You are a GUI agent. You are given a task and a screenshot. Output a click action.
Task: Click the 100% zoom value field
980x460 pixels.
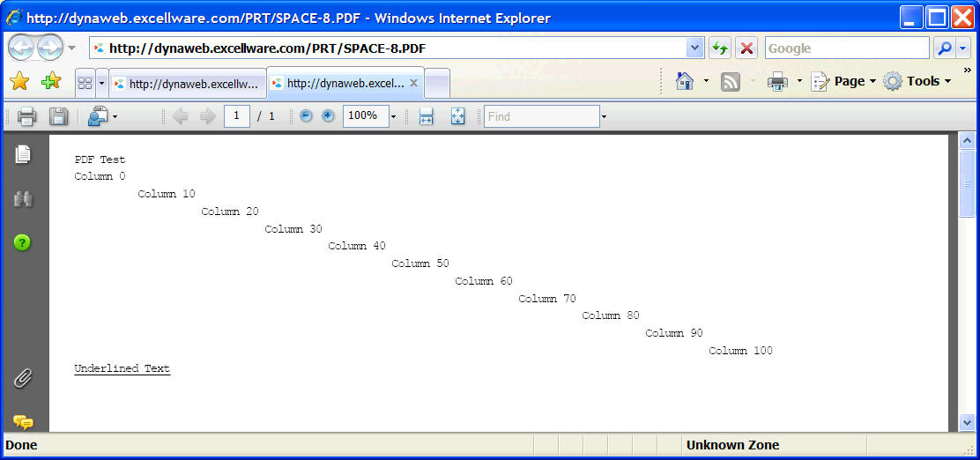click(x=365, y=116)
